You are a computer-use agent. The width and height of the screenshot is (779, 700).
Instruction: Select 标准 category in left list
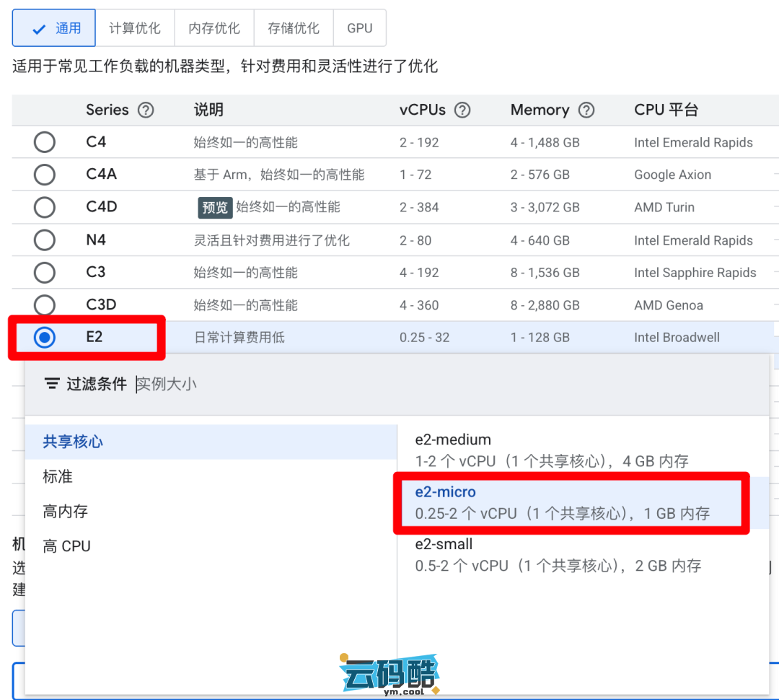click(58, 477)
